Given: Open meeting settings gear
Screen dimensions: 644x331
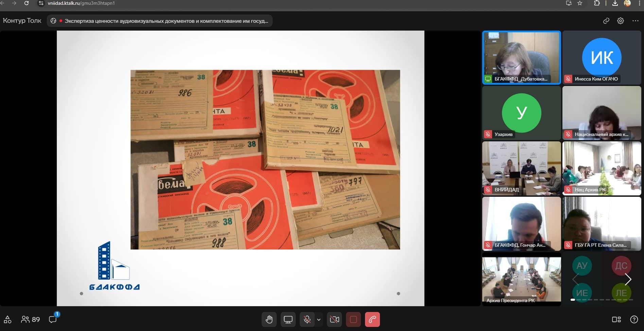Looking at the screenshot, I should click(620, 21).
